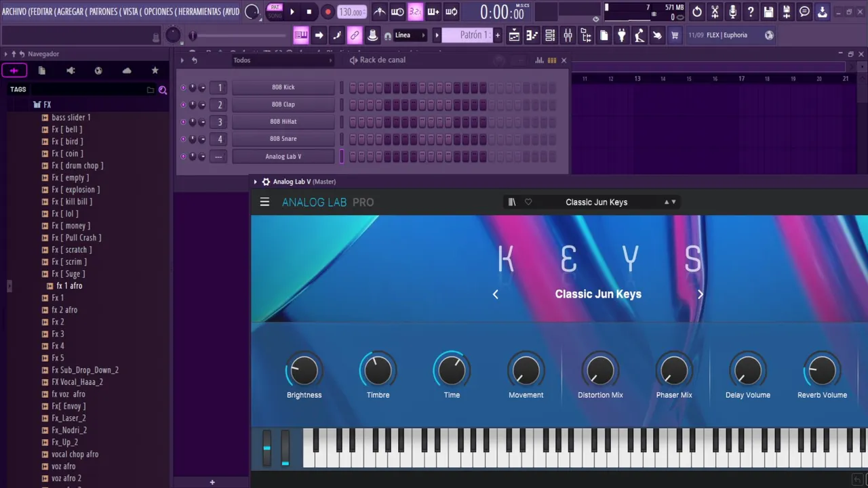868x488 pixels.
Task: Open the Patrón 1 pattern selector
Action: click(x=466, y=35)
